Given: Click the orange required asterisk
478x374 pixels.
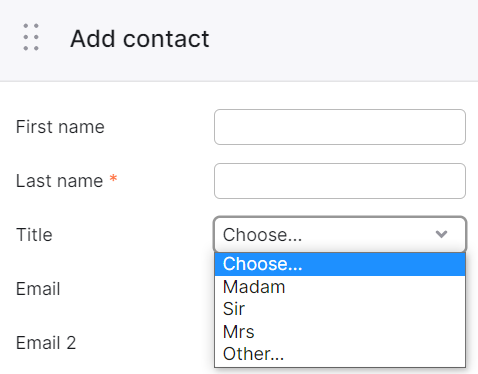Looking at the screenshot, I should tap(113, 178).
